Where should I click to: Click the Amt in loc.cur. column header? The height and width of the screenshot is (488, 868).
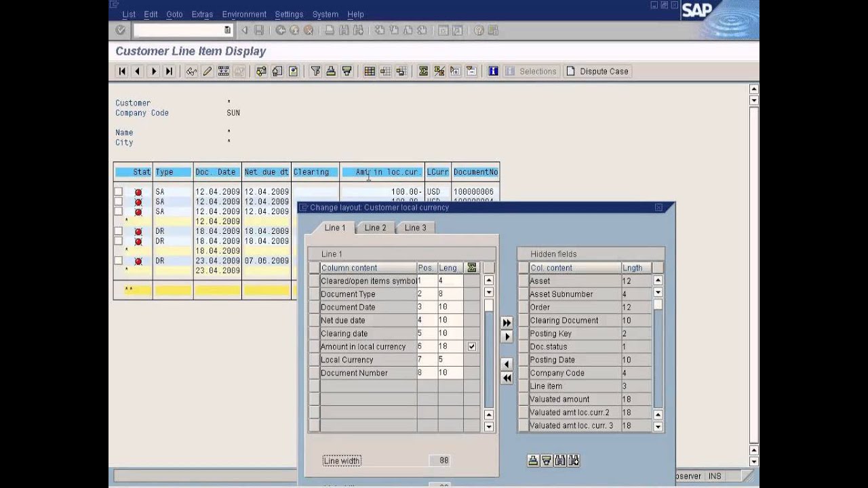382,172
